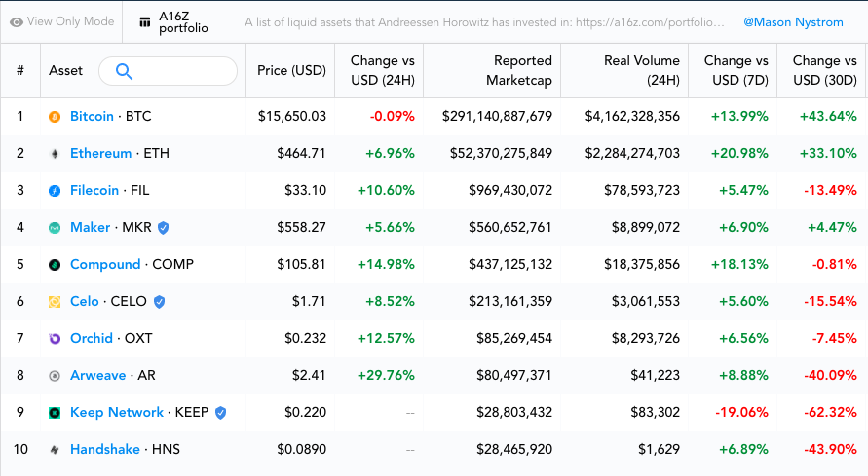Click Maker marketcap $560,652,761
868x476 pixels.
(510, 227)
